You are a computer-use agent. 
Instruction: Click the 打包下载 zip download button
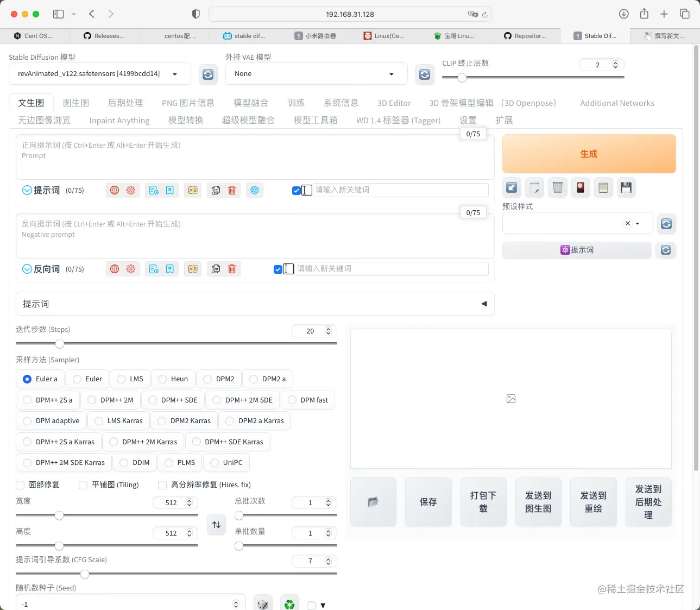pyautogui.click(x=483, y=502)
